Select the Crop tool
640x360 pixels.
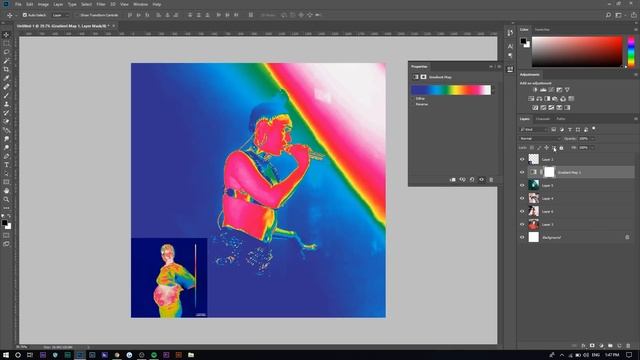(x=6, y=69)
